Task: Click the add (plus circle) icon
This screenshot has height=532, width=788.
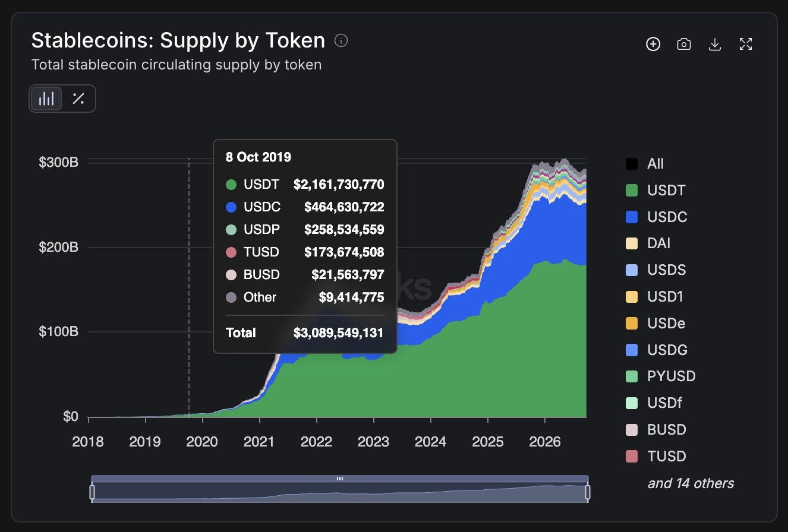Action: (x=653, y=44)
